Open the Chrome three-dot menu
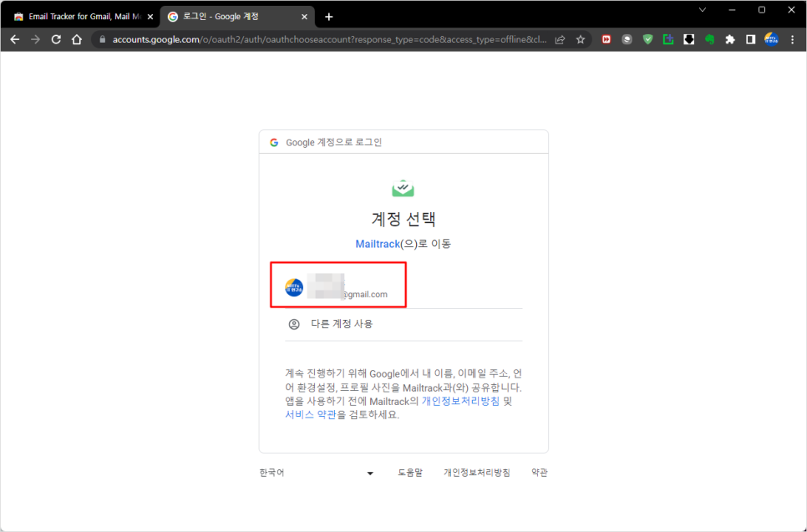 (x=792, y=39)
